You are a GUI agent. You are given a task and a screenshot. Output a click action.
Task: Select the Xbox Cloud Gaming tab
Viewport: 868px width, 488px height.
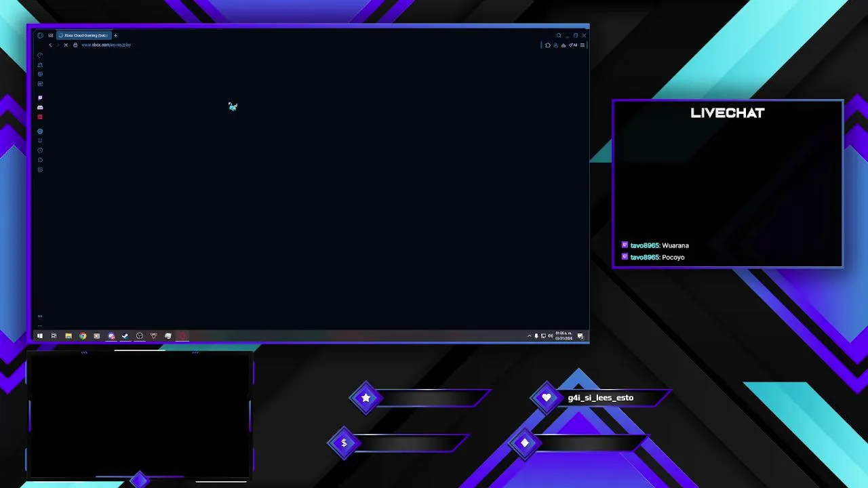(x=83, y=35)
